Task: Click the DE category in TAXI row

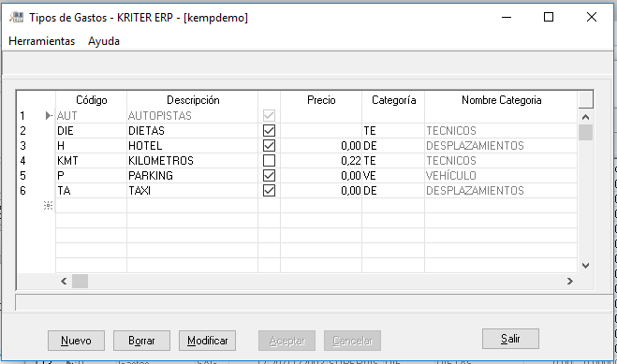Action: [x=393, y=190]
